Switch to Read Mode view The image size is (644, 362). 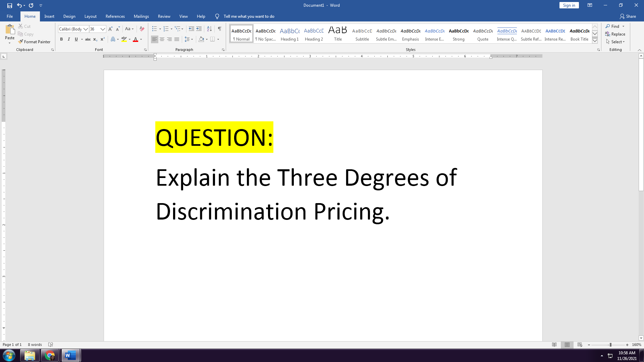coord(554,345)
